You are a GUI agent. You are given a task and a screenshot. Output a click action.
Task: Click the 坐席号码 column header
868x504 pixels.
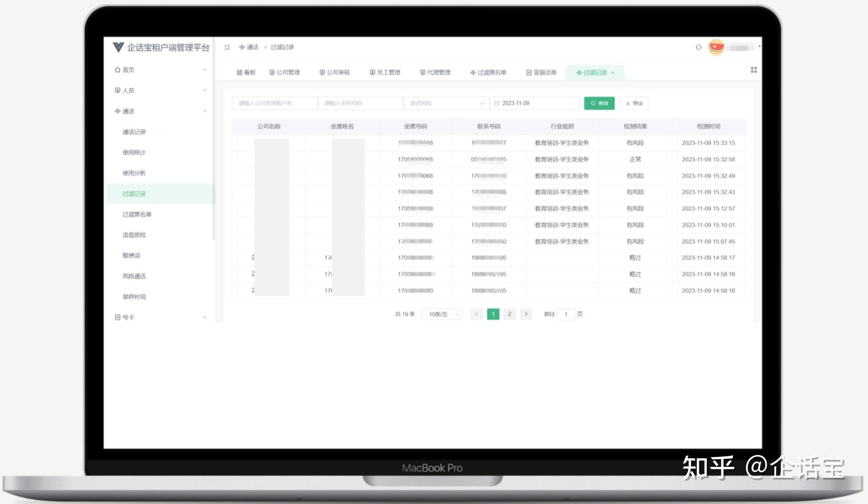coord(415,127)
